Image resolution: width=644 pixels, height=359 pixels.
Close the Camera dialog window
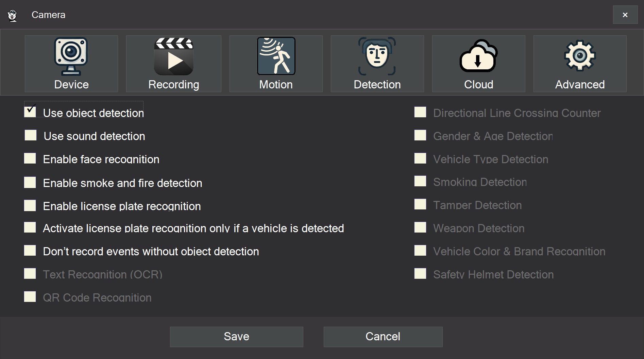coord(625,15)
